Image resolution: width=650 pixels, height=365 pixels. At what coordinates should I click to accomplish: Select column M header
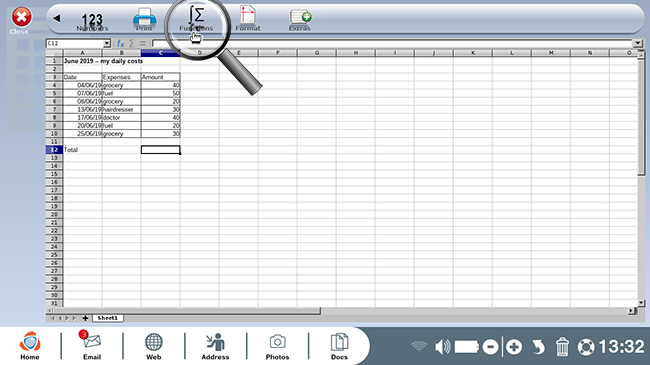coord(551,53)
